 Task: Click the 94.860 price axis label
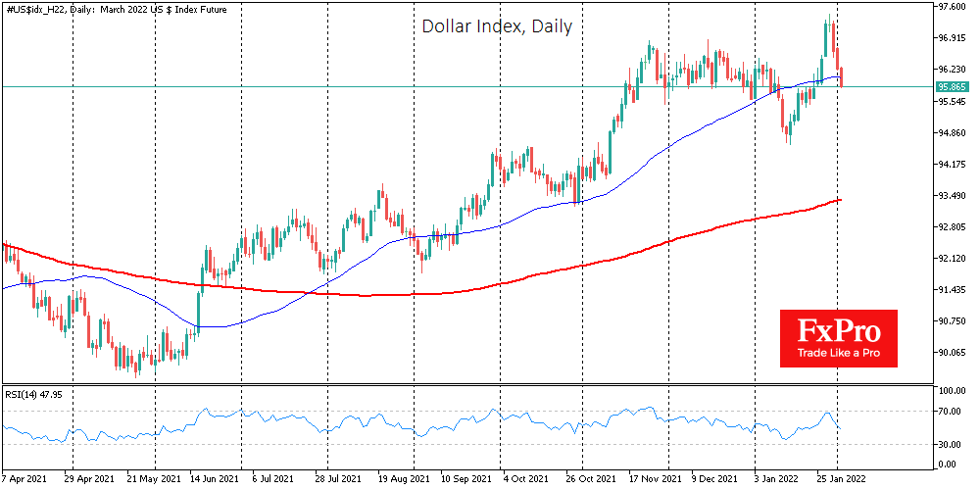tap(953, 133)
